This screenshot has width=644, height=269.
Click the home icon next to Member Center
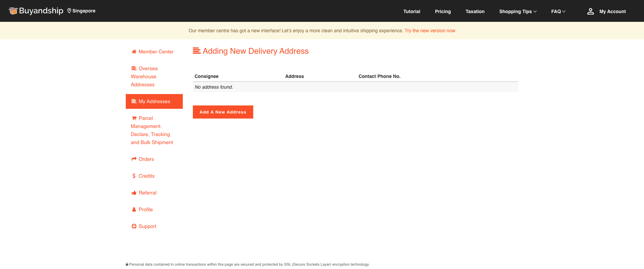(134, 52)
